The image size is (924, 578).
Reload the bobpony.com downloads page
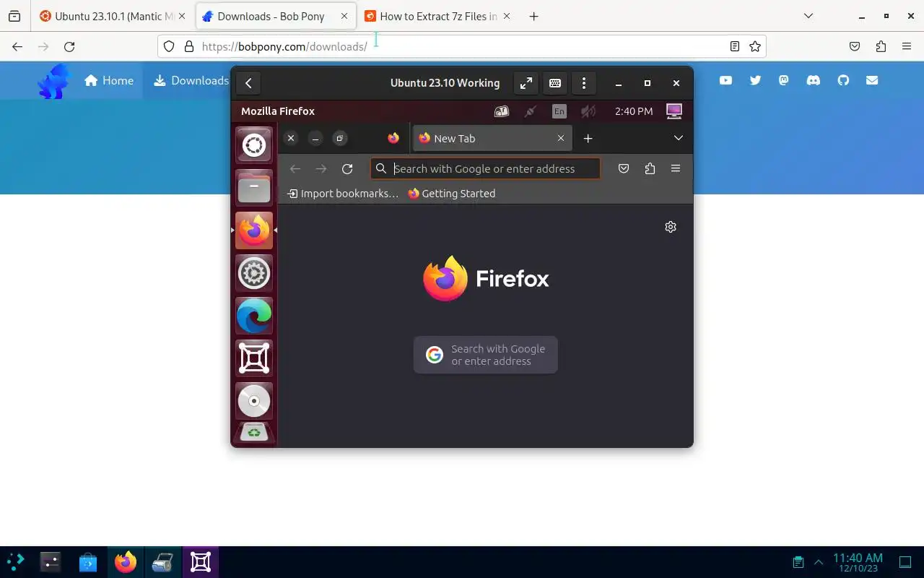coord(69,46)
